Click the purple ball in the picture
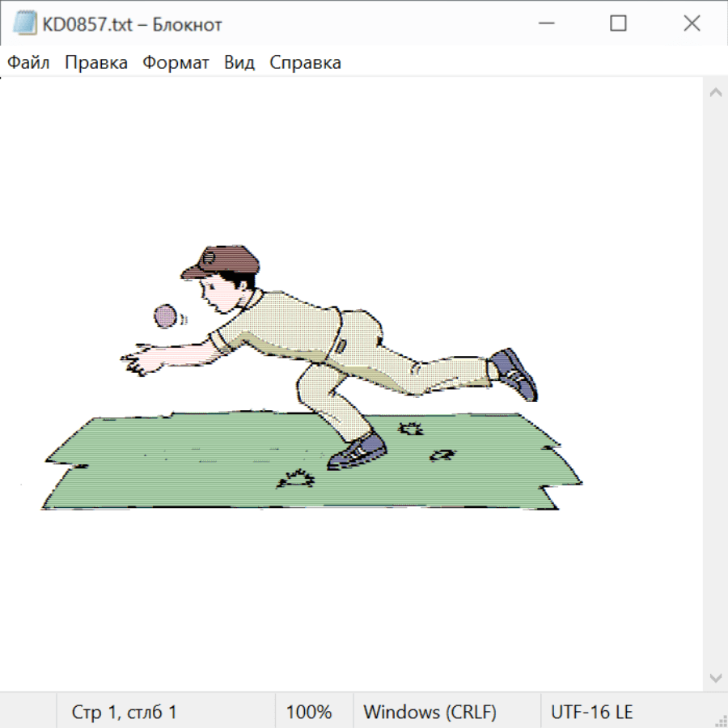 pyautogui.click(x=165, y=315)
